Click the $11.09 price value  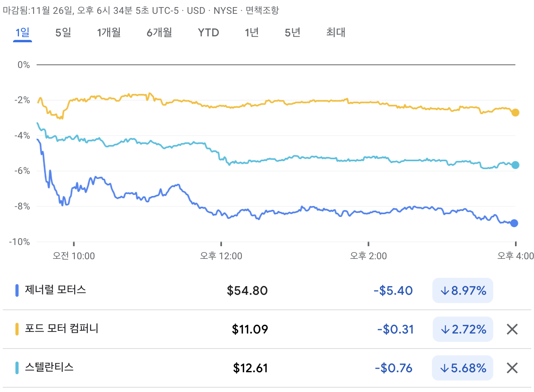[x=250, y=329]
